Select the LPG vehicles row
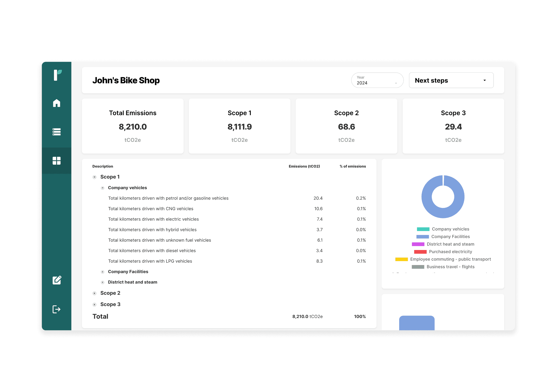 (229, 261)
